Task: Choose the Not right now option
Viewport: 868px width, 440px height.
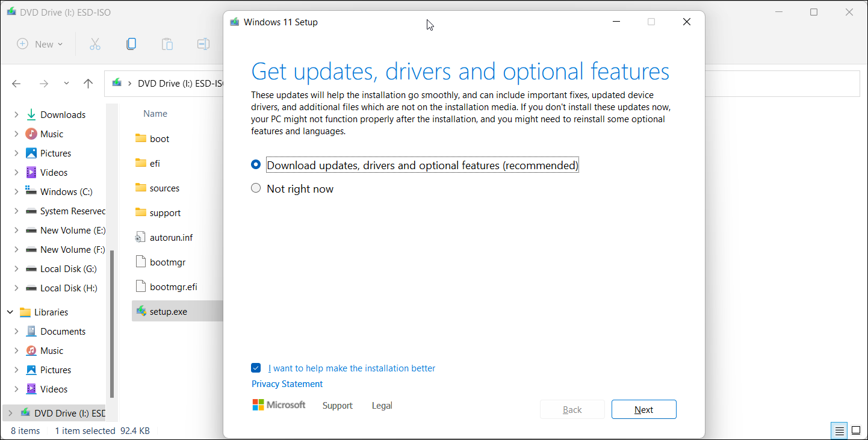Action: (x=256, y=188)
